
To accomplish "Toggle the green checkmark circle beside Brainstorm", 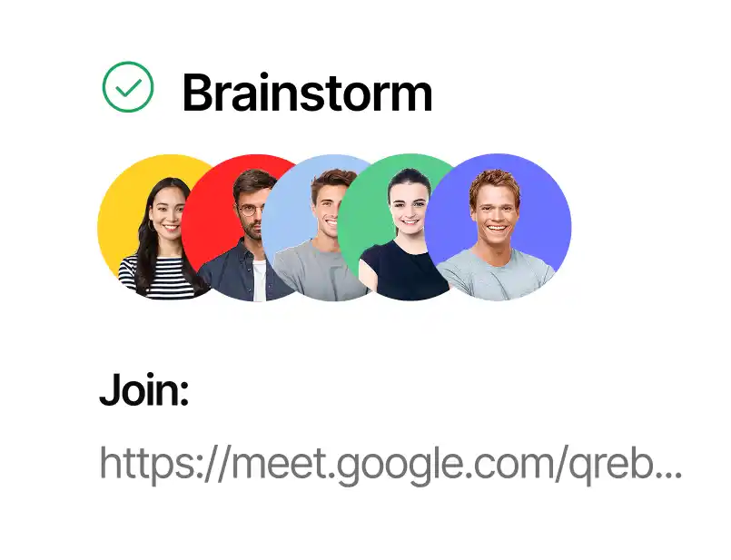I will point(128,86).
